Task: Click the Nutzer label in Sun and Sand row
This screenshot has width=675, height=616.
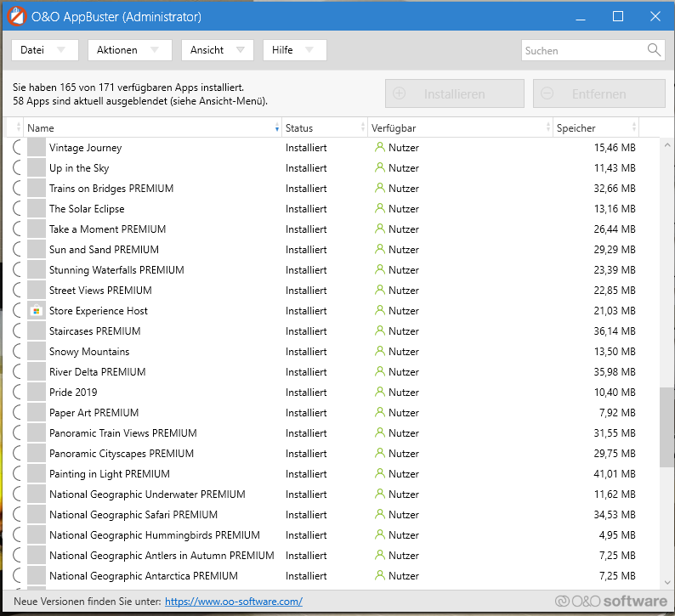Action: (403, 250)
